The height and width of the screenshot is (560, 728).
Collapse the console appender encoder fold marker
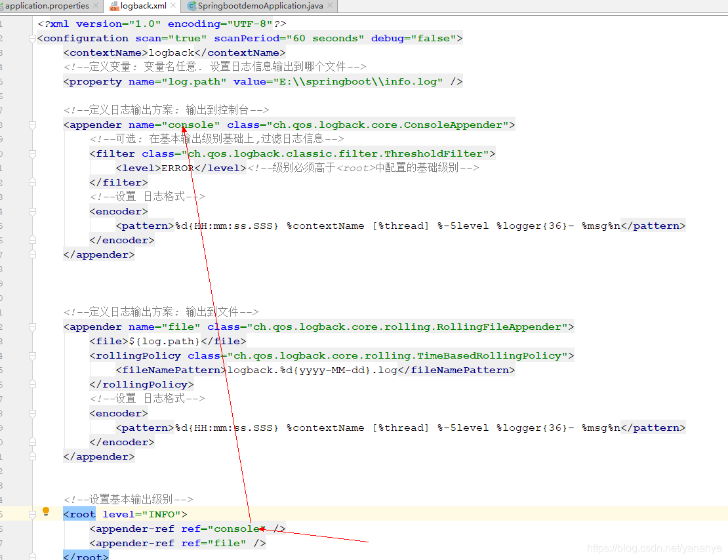point(33,211)
